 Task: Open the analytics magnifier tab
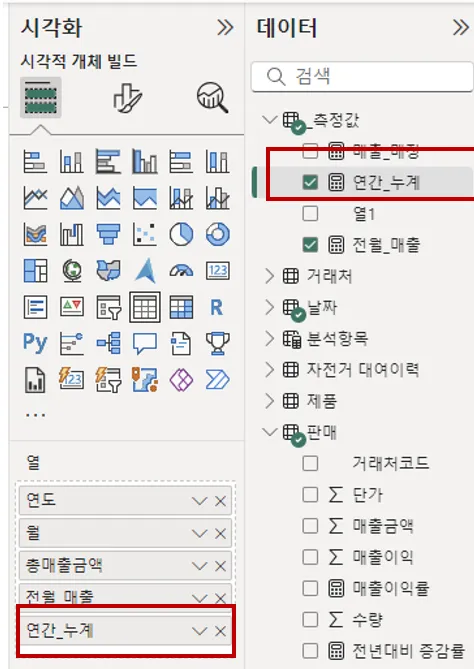tap(212, 98)
